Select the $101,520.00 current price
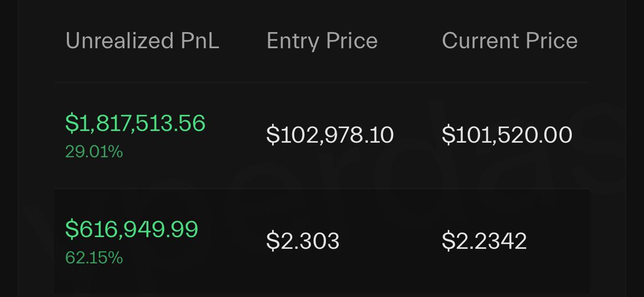Viewport: 644px width, 297px height. (x=507, y=135)
